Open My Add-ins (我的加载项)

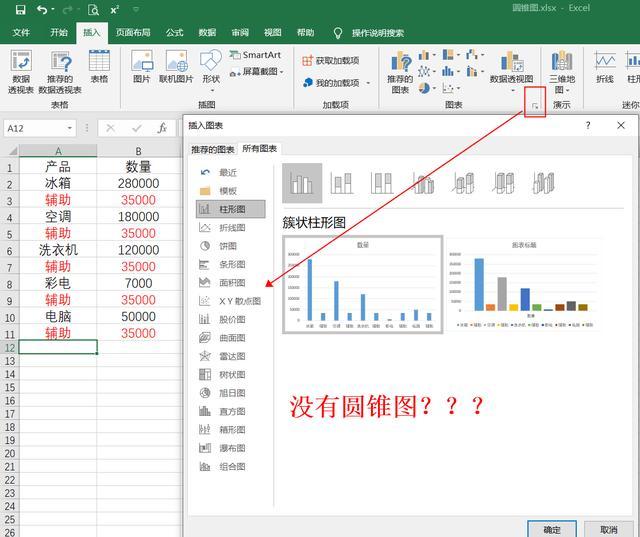tap(337, 83)
